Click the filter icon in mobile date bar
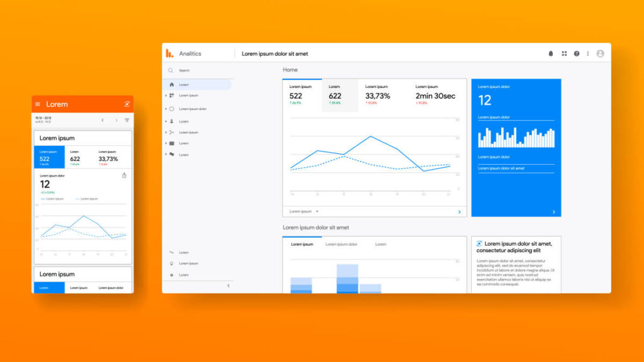The height and width of the screenshot is (362, 644). tap(127, 120)
